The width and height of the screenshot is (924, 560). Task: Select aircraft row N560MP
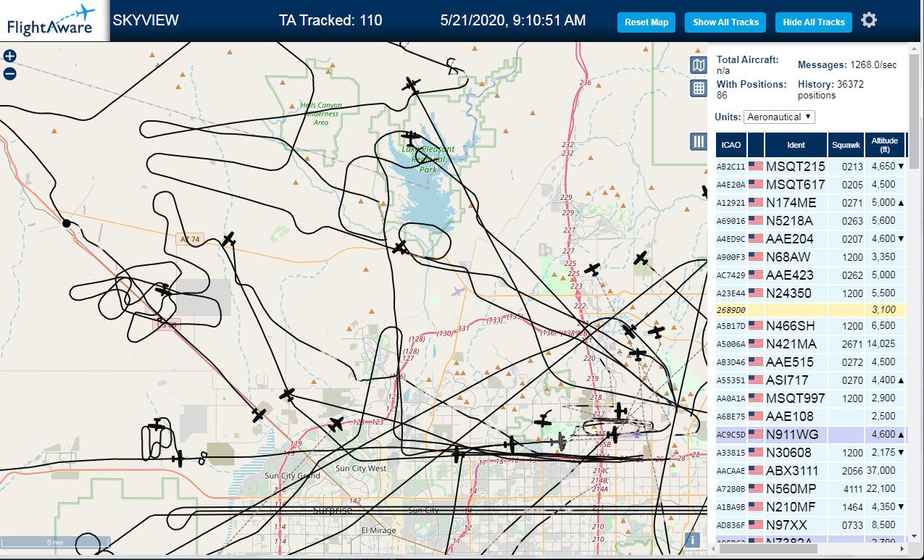(x=810, y=489)
